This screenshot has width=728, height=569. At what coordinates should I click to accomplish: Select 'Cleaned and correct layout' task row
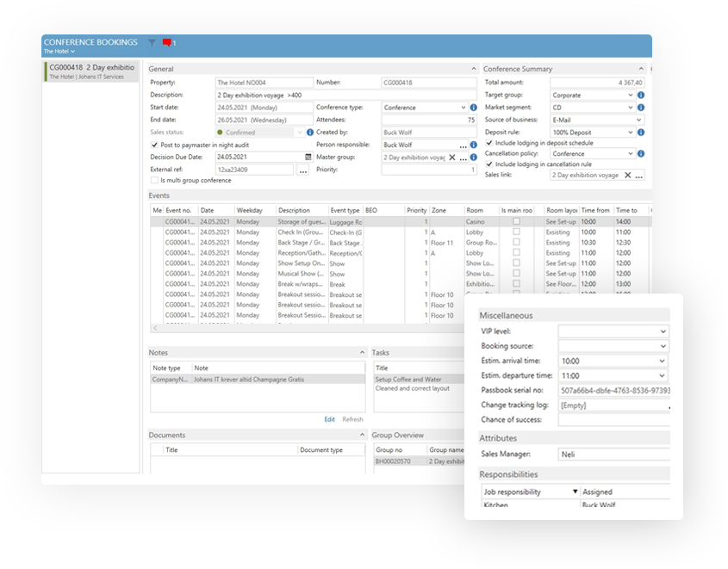click(x=419, y=388)
